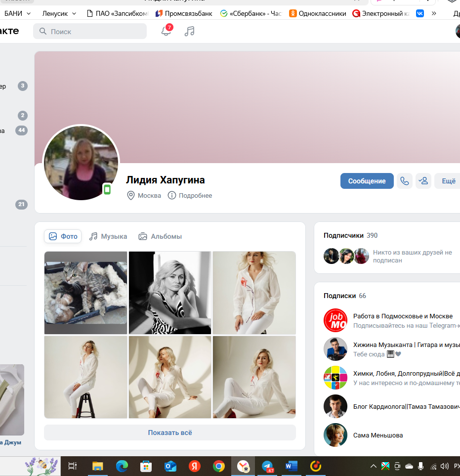Viewport: 460px width, 476px height.
Task: Open the Химки, Лобня, Долгопрудный community
Action: coord(406,374)
